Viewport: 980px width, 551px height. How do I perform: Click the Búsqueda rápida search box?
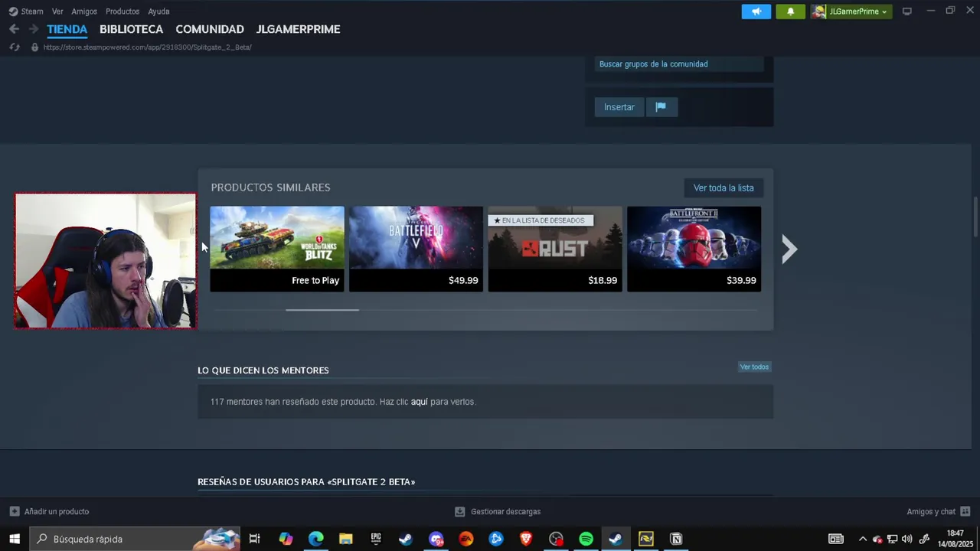tap(135, 539)
